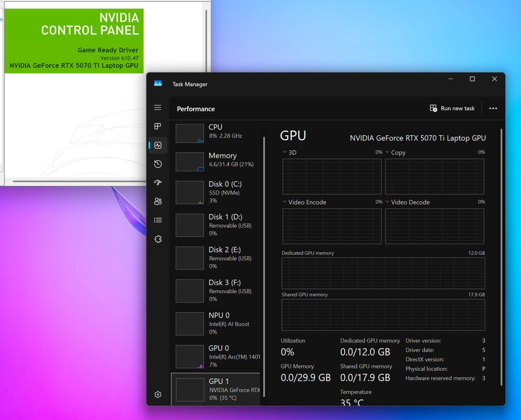Open the Services puzzle icon in the sidebar
This screenshot has width=521, height=420.
158,239
